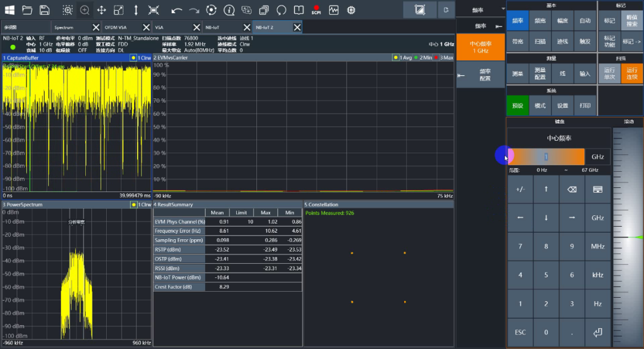Select the 滚动 tab above the wheel
The height and width of the screenshot is (349, 644).
[628, 122]
